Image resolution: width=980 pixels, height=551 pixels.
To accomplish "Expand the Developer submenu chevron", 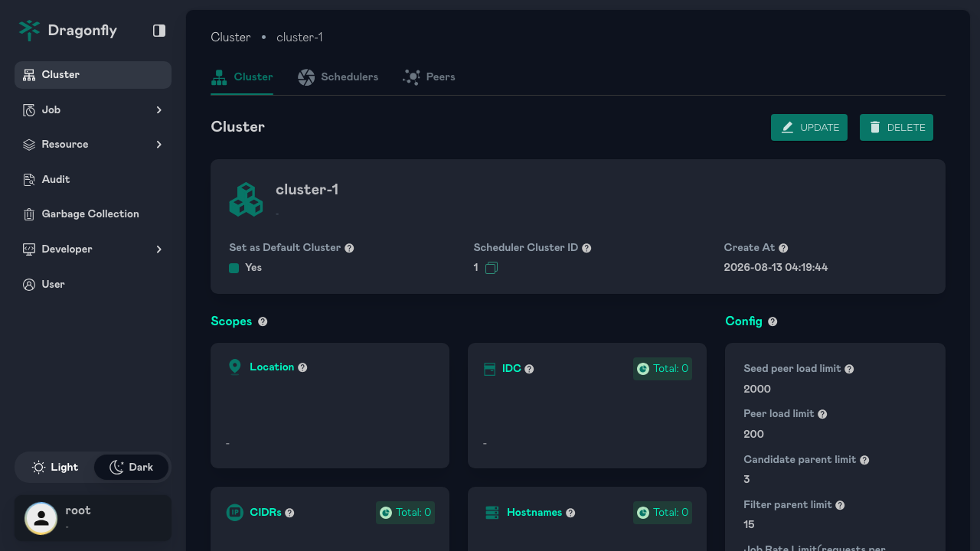I will tap(159, 249).
